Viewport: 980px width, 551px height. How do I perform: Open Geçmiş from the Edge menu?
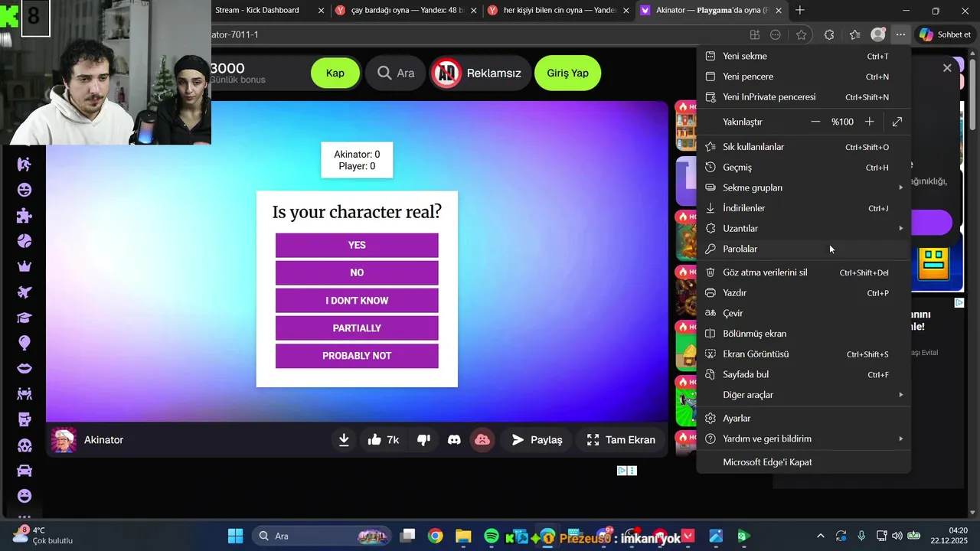(803, 167)
